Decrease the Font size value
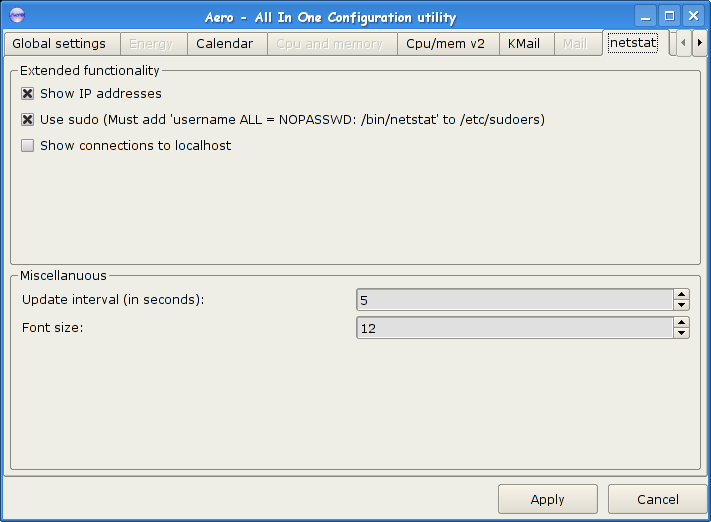 (x=681, y=333)
